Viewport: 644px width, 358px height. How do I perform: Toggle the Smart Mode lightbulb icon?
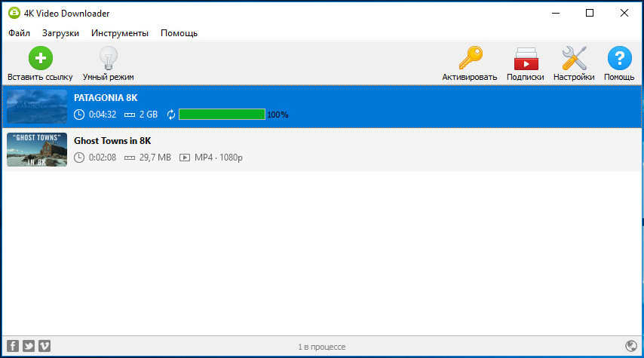coord(109,58)
